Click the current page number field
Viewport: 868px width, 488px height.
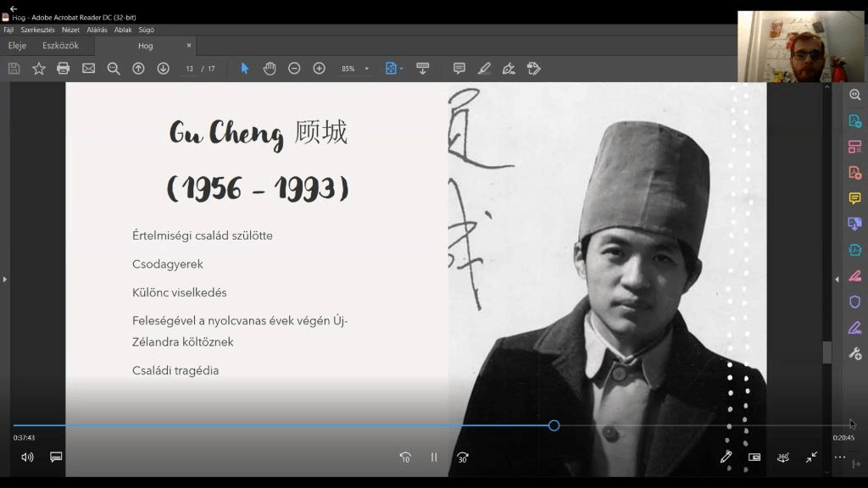click(189, 69)
